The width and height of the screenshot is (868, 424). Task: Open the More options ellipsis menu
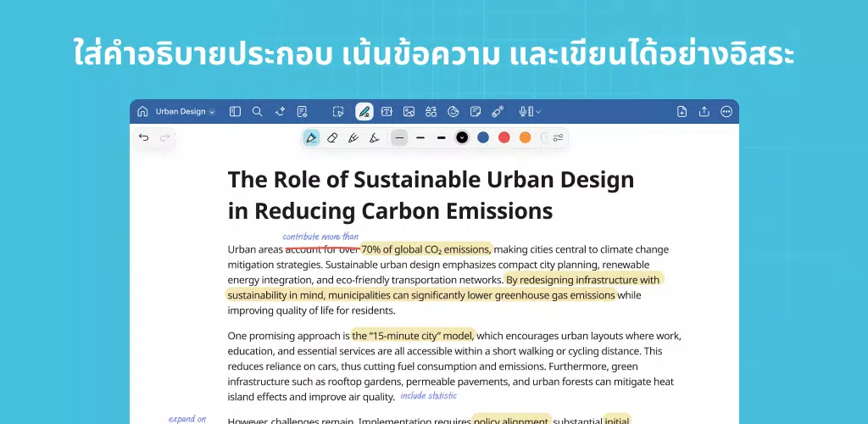[x=726, y=112]
